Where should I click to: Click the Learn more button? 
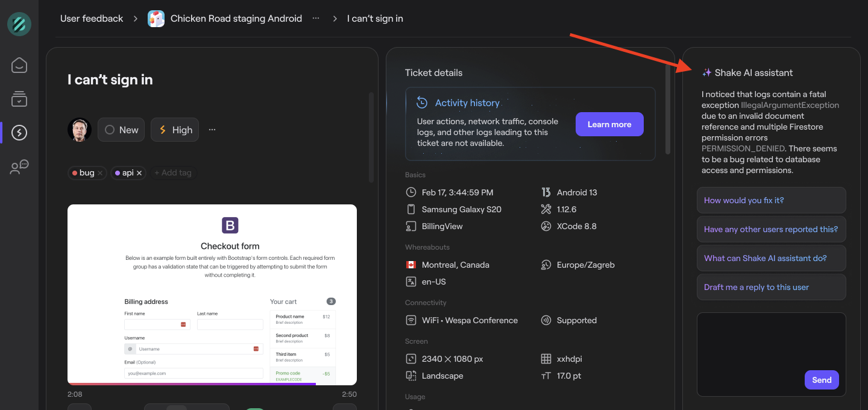click(609, 124)
